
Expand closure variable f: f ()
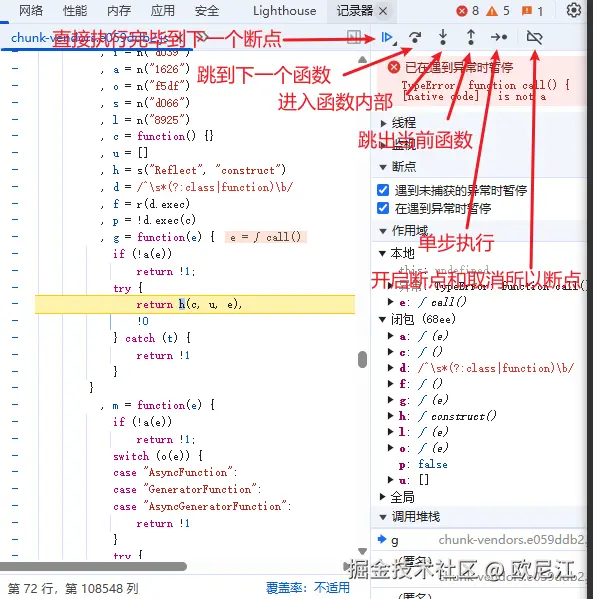click(x=390, y=384)
